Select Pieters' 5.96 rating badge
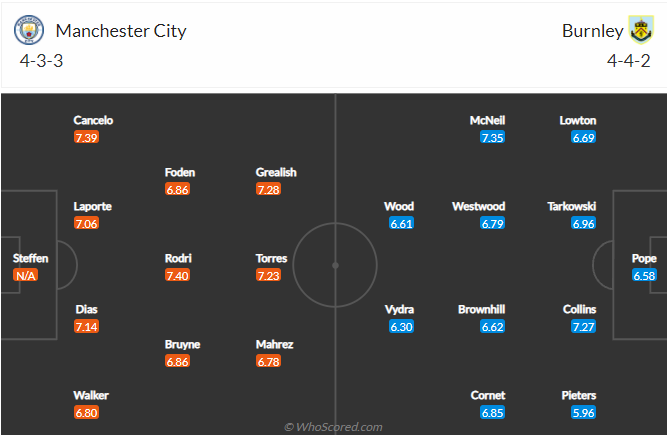Image resolution: width=667 pixels, height=435 pixels. [x=583, y=412]
